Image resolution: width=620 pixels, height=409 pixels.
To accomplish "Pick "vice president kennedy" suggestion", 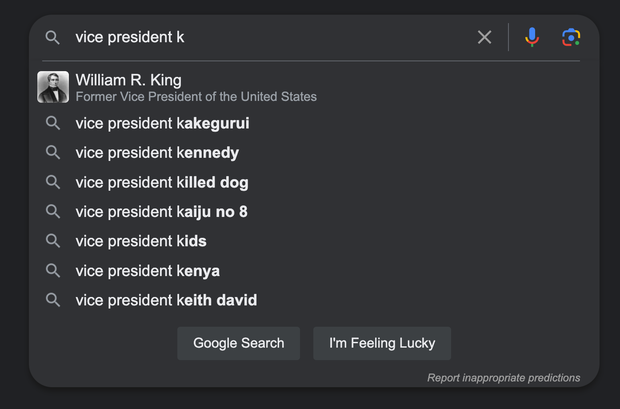I will pyautogui.click(x=157, y=153).
